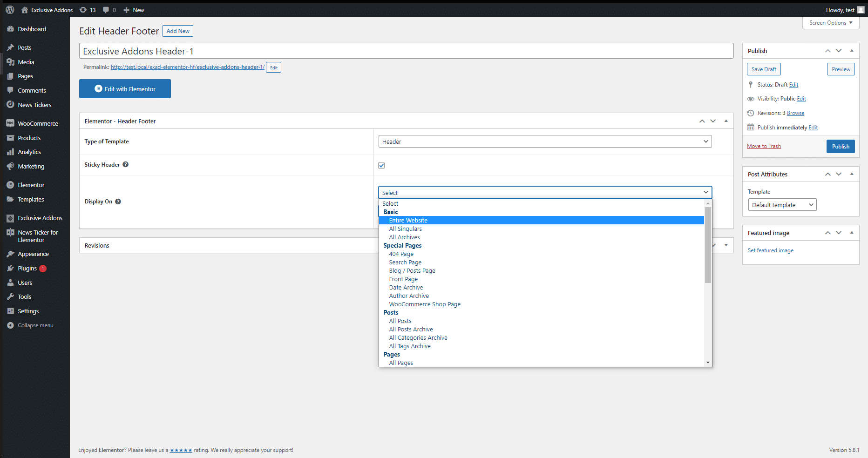The width and height of the screenshot is (868, 458).
Task: Click the Elementor icon in sidebar
Action: coord(10,185)
